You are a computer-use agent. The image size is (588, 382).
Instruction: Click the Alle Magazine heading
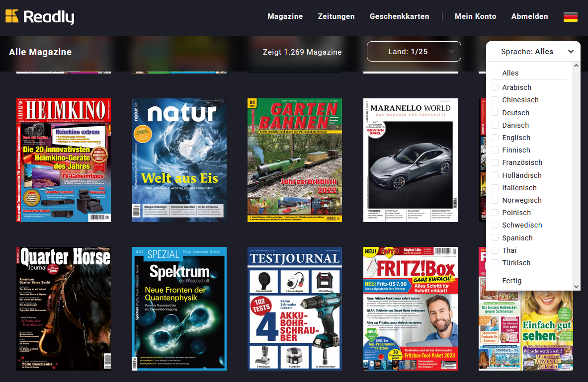(40, 52)
